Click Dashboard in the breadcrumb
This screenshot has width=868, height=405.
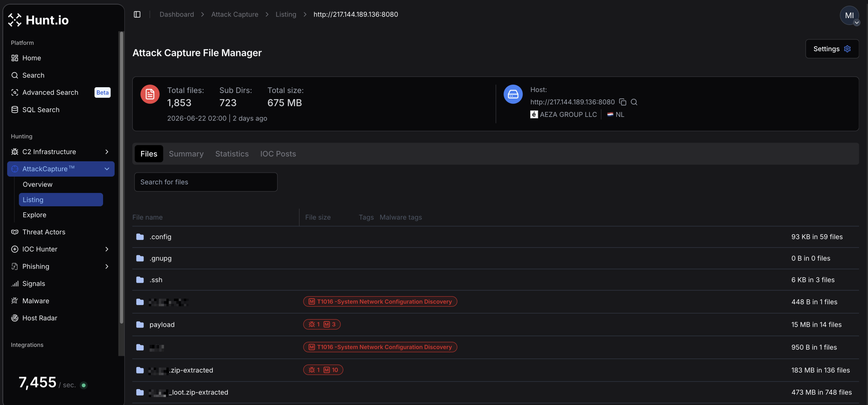pyautogui.click(x=176, y=14)
